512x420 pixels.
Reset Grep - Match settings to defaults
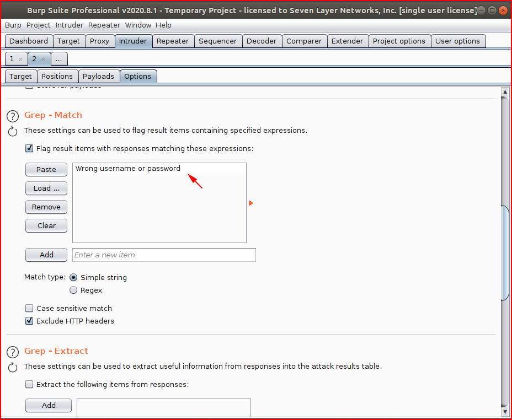13,131
